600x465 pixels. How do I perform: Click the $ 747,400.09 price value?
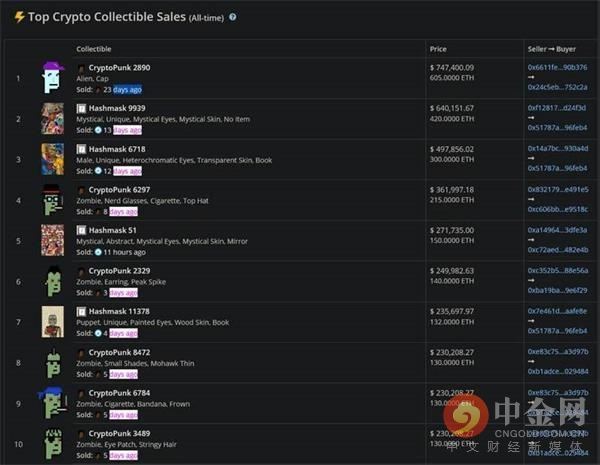pos(452,68)
